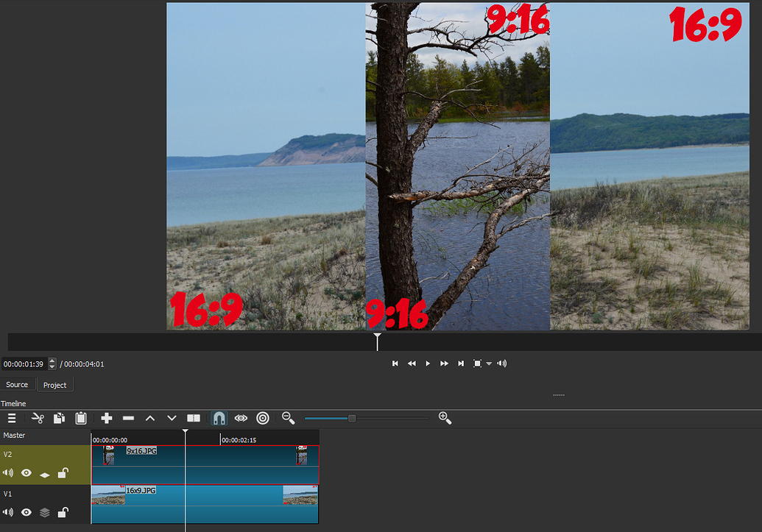Switch to the Project tab

click(54, 384)
